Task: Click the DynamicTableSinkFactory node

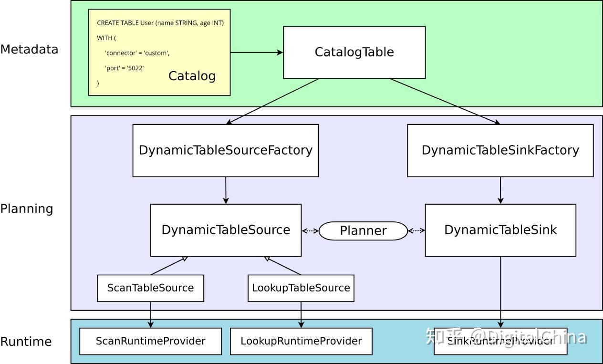Action: [x=499, y=150]
